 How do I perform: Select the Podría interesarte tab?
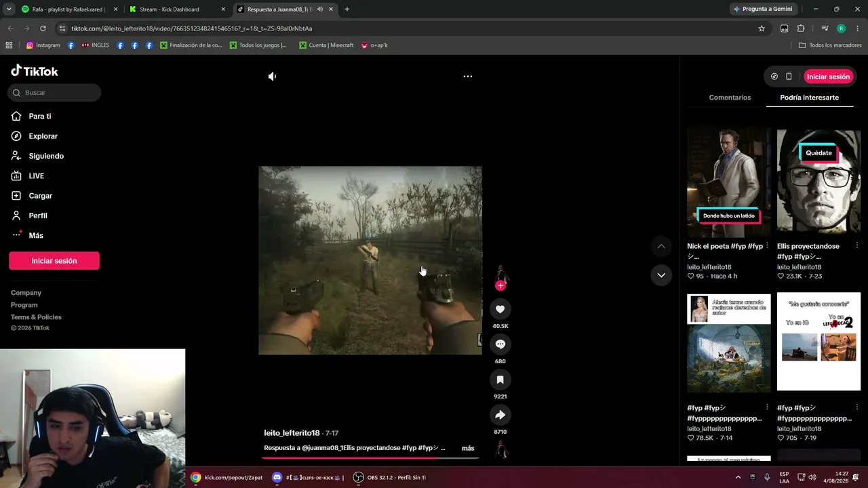[x=809, y=98]
